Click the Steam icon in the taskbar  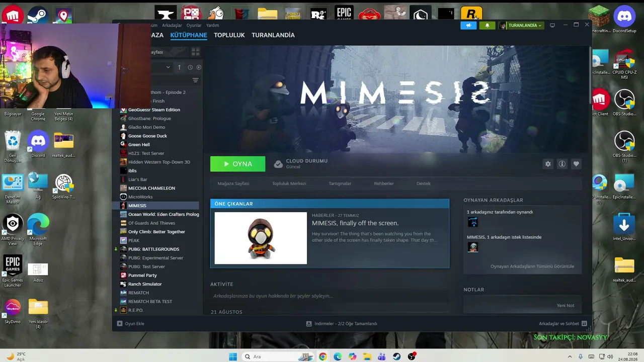pyautogui.click(x=397, y=356)
